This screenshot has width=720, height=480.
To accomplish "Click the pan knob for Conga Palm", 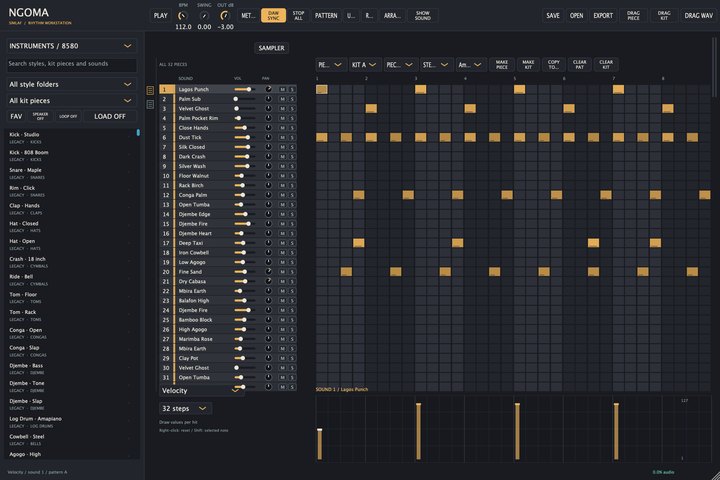I will 268,195.
